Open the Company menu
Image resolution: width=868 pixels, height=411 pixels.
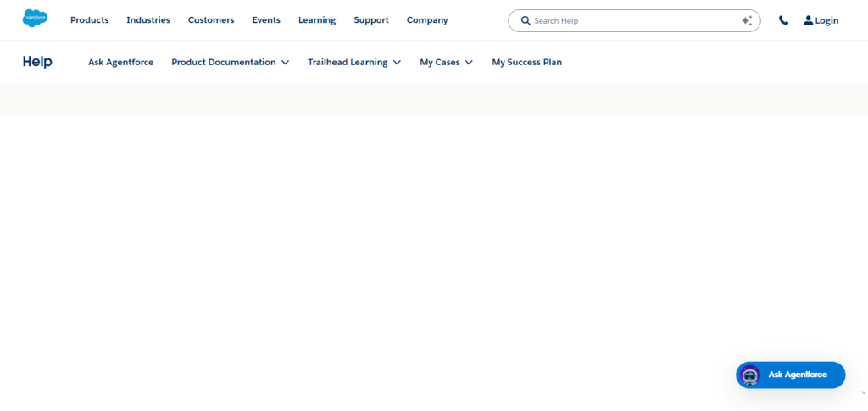coord(427,19)
